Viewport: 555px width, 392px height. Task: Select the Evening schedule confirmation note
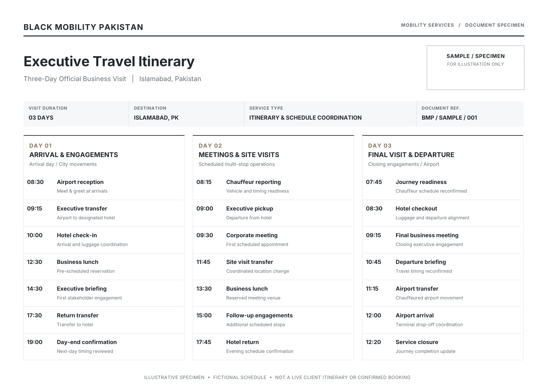tap(260, 351)
